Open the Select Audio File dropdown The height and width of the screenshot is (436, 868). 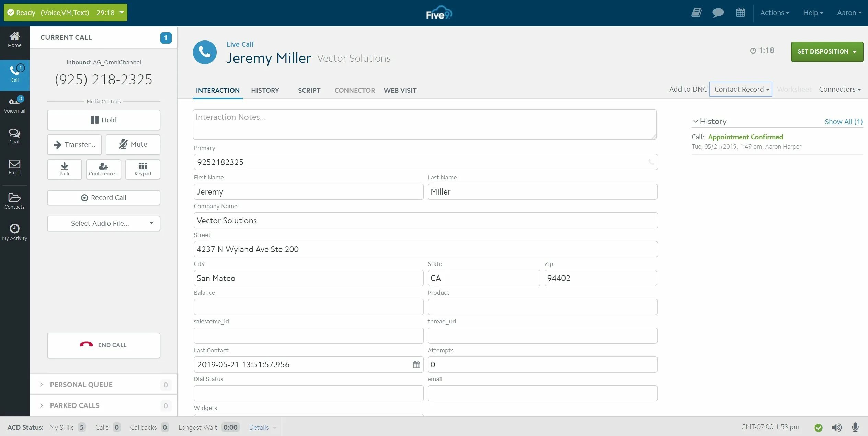click(x=103, y=223)
